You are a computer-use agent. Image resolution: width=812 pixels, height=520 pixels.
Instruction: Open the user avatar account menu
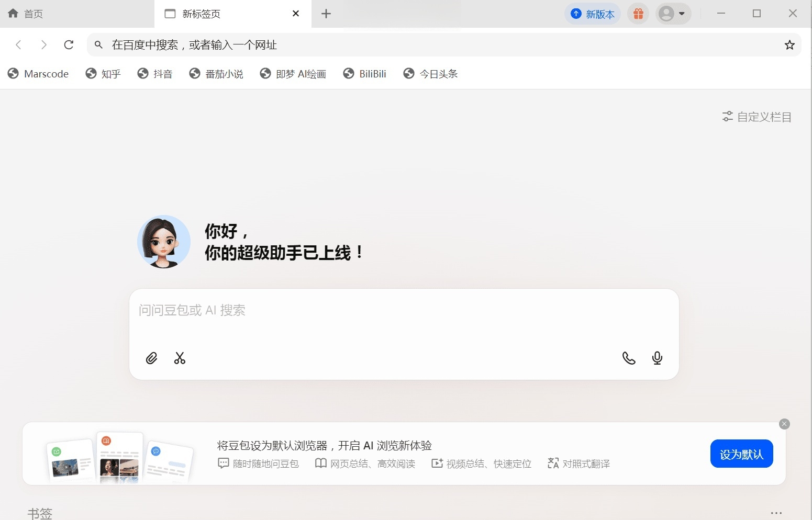[x=673, y=14]
